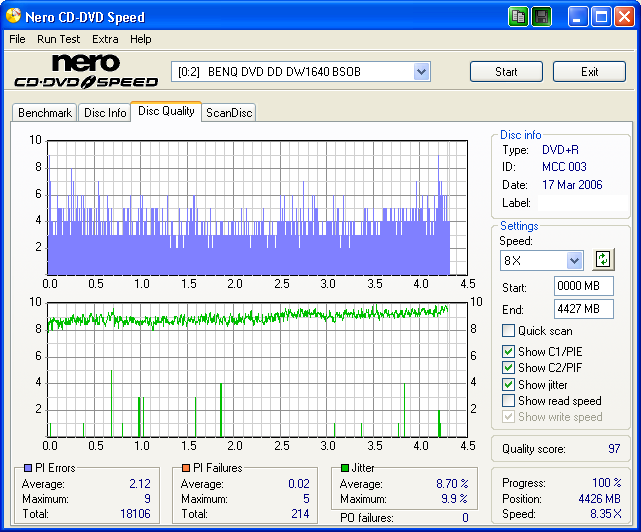Open the Run Test menu

[x=58, y=39]
